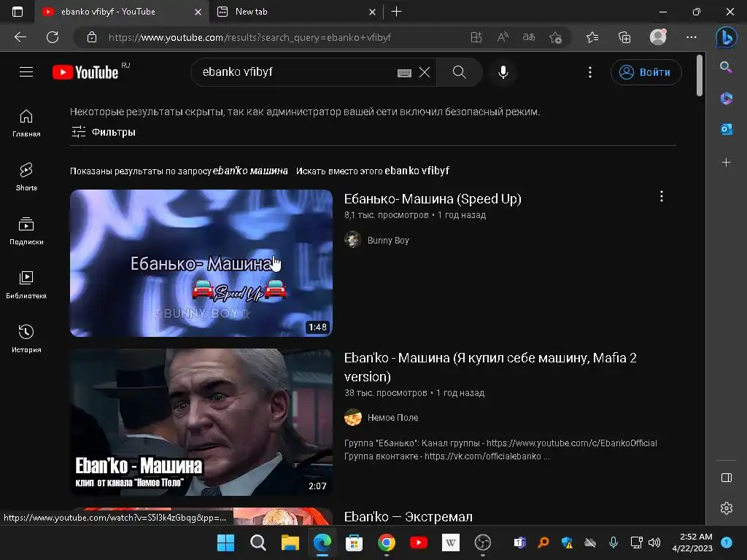
Task: Open Edge profile avatar
Action: [658, 36]
